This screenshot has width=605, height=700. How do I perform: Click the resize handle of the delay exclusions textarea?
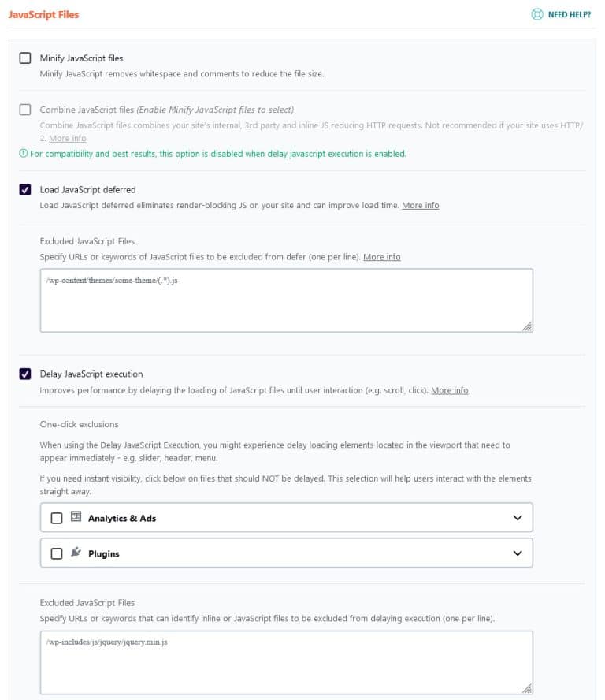(x=527, y=689)
